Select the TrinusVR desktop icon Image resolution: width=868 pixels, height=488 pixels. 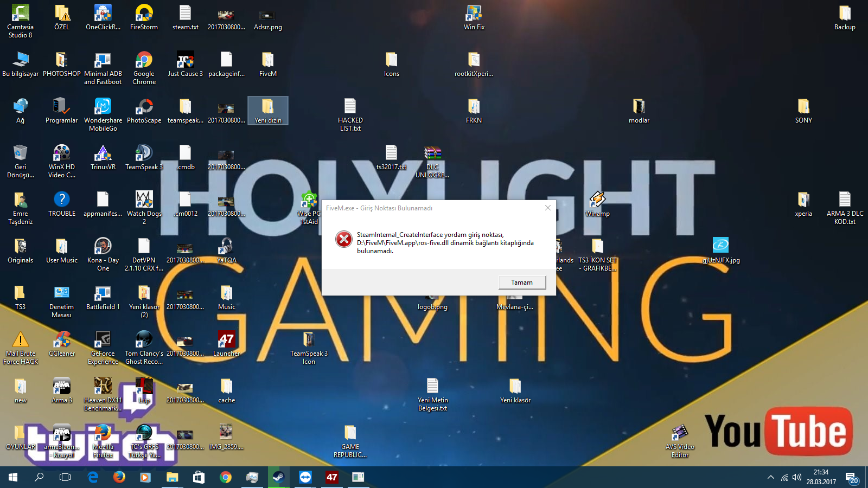(x=103, y=158)
